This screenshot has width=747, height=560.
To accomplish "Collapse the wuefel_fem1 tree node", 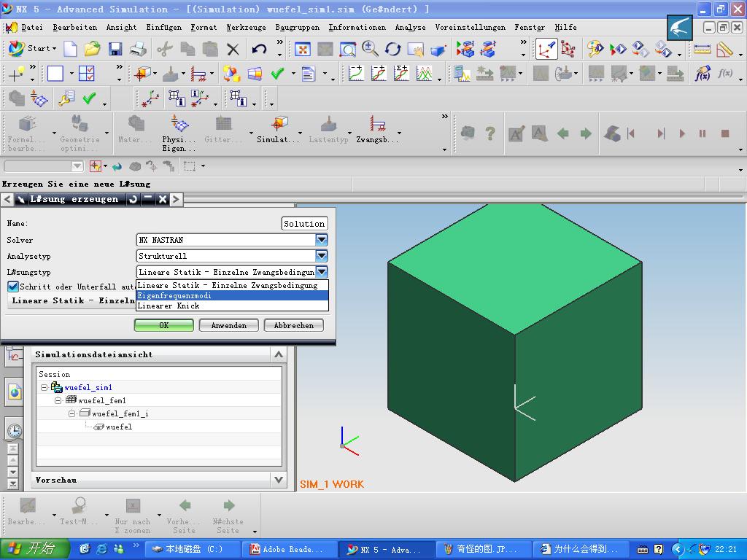I will [x=58, y=401].
